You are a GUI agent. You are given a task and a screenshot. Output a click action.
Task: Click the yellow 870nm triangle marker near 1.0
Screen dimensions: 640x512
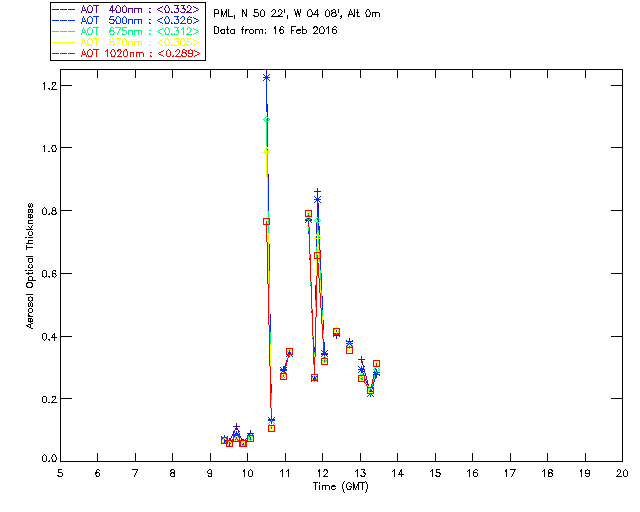[x=267, y=151]
